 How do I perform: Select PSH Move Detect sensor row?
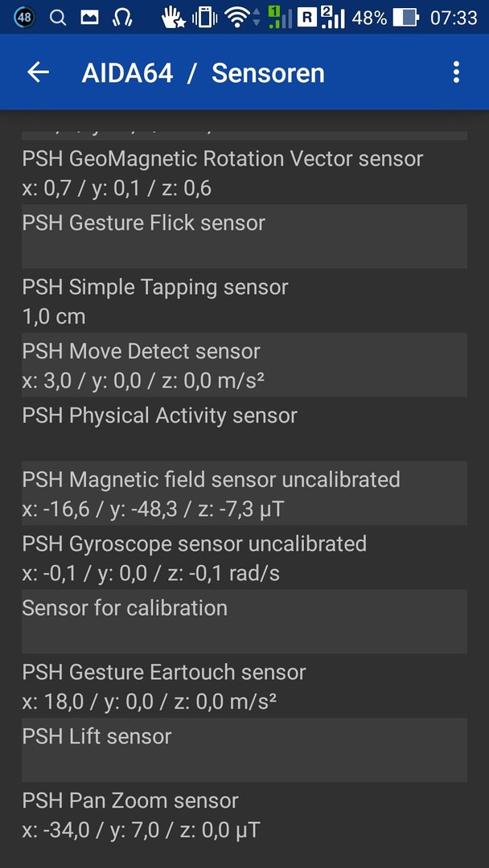click(x=244, y=366)
